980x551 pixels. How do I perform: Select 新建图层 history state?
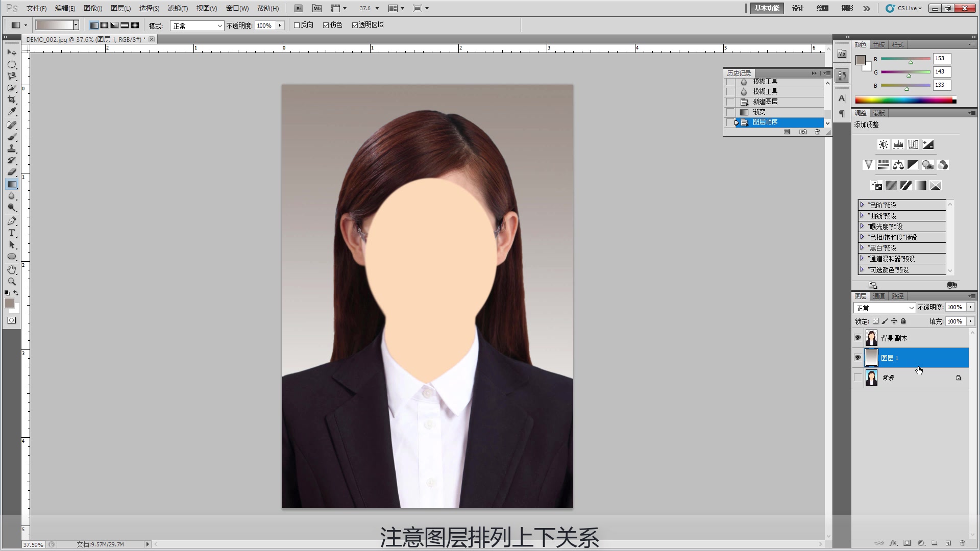pyautogui.click(x=779, y=102)
